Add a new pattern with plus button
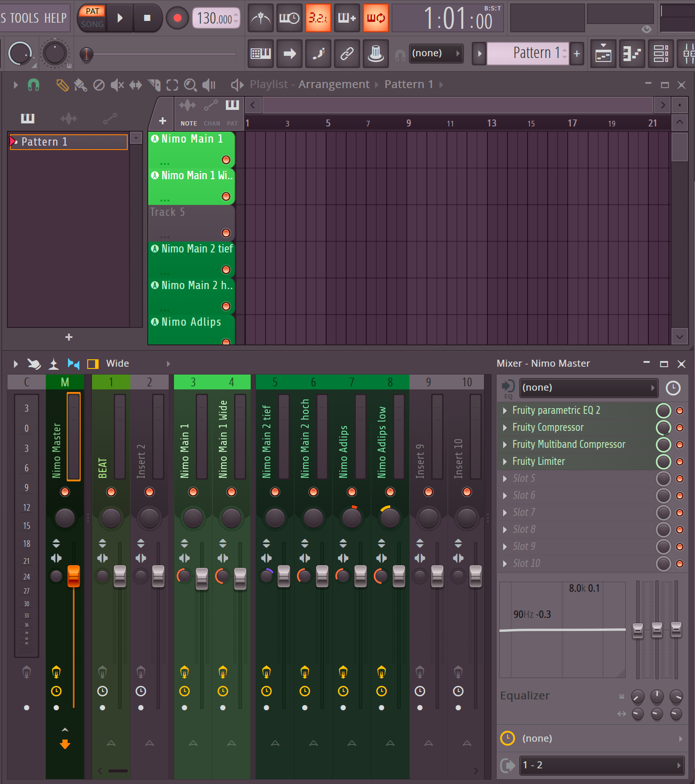This screenshot has width=695, height=784. [577, 54]
